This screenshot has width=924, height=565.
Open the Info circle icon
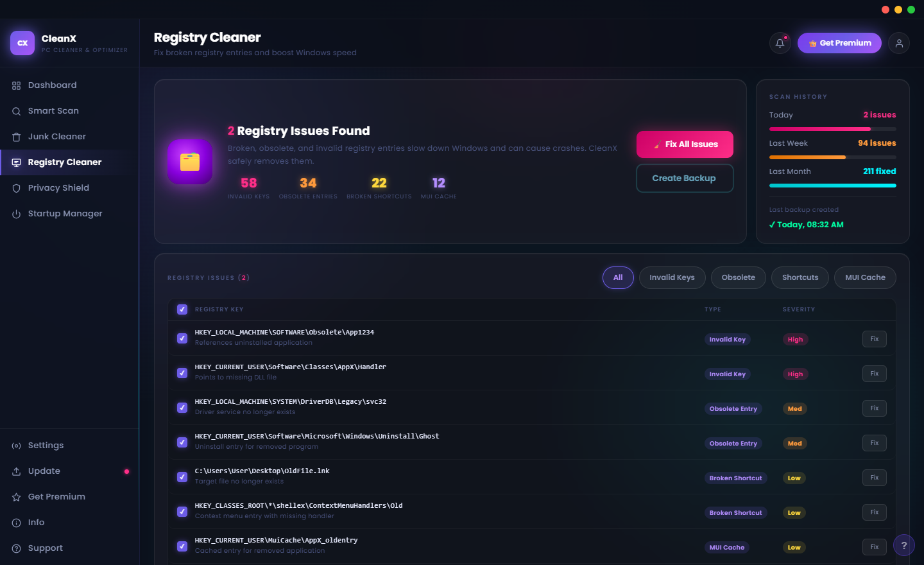17,523
